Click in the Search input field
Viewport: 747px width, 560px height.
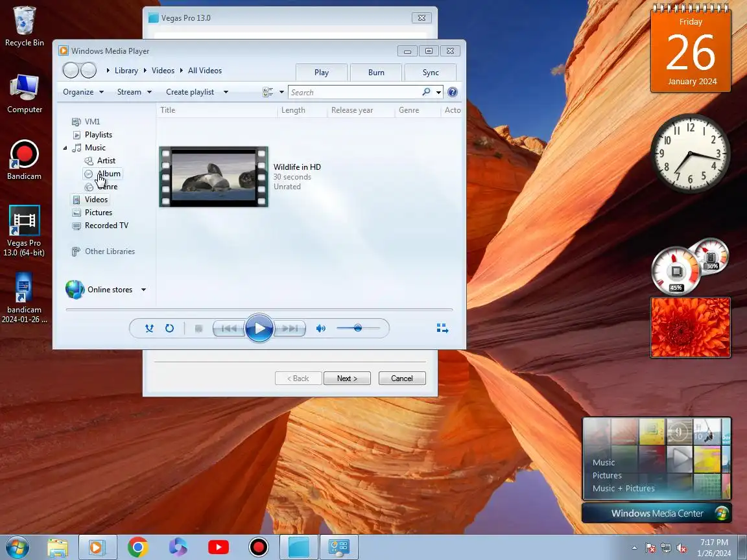(x=355, y=93)
